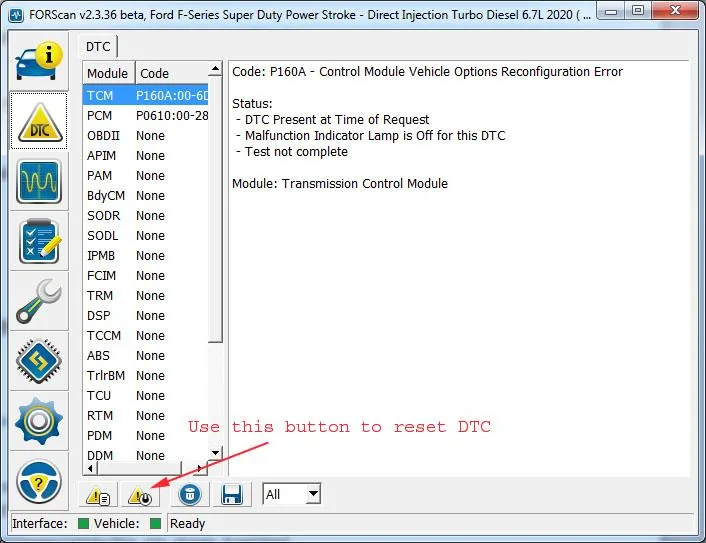
Task: Select the TRM module row
Action: (145, 296)
